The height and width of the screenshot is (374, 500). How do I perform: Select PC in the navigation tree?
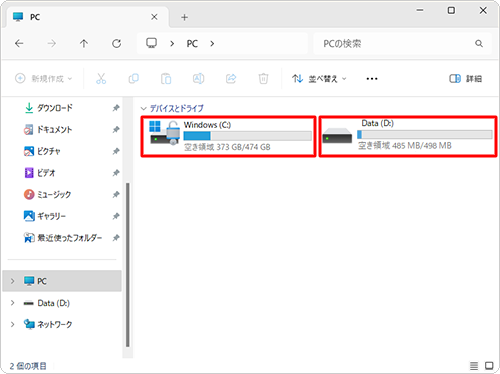(x=62, y=281)
